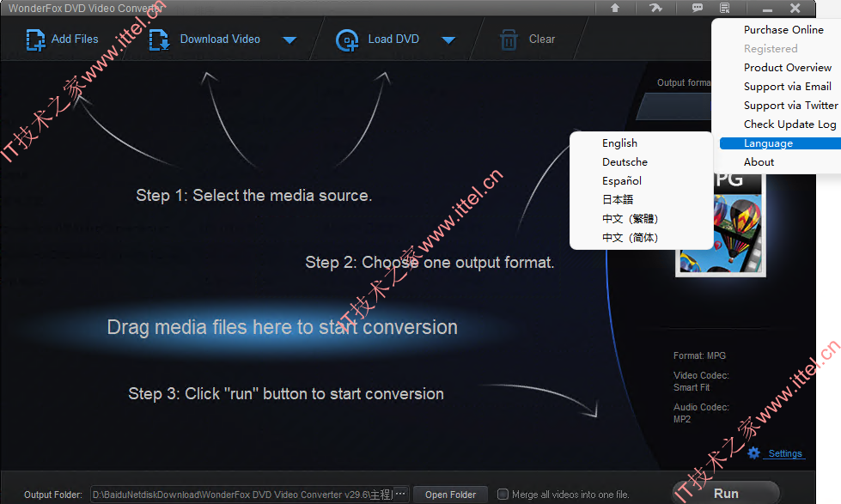Open Check Update Log

click(x=789, y=124)
